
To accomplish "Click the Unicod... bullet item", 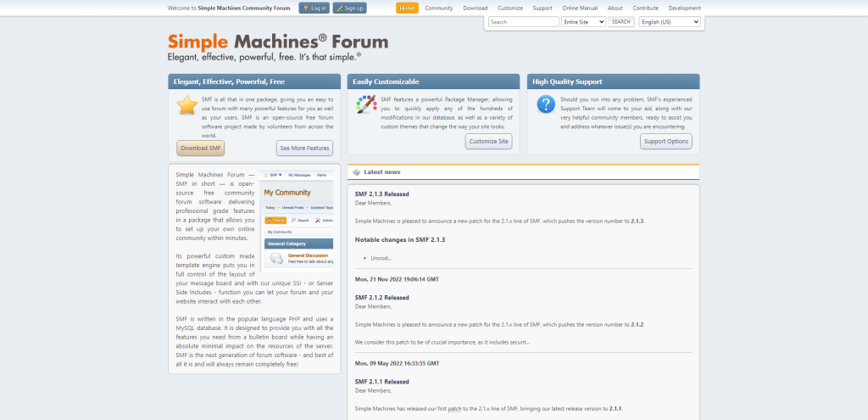I will (x=381, y=258).
